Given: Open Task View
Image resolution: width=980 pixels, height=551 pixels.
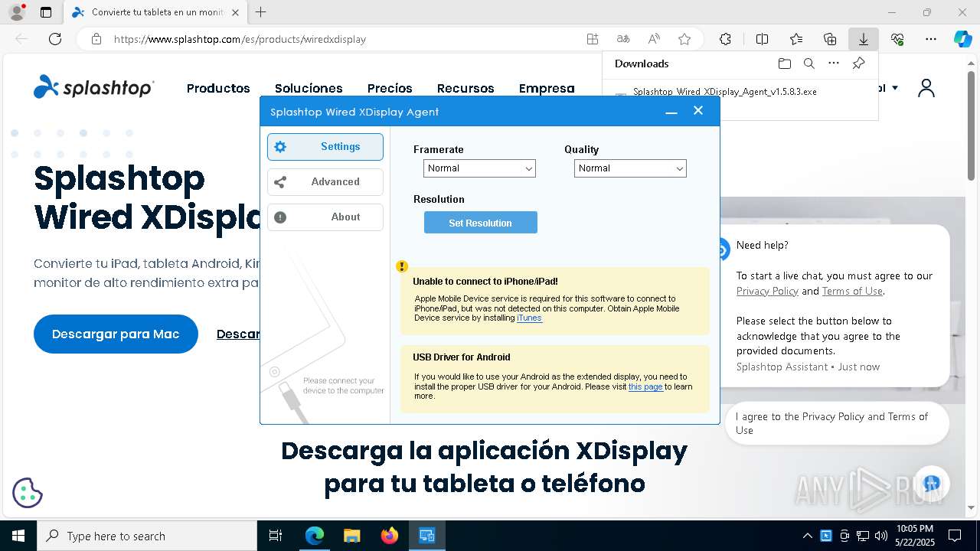Looking at the screenshot, I should click(276, 536).
